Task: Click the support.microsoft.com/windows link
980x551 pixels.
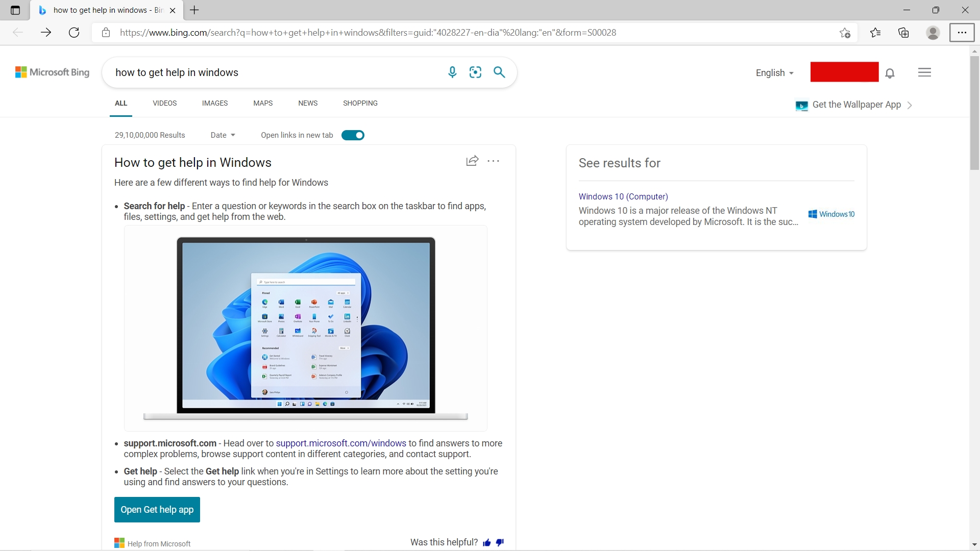Action: pos(340,443)
